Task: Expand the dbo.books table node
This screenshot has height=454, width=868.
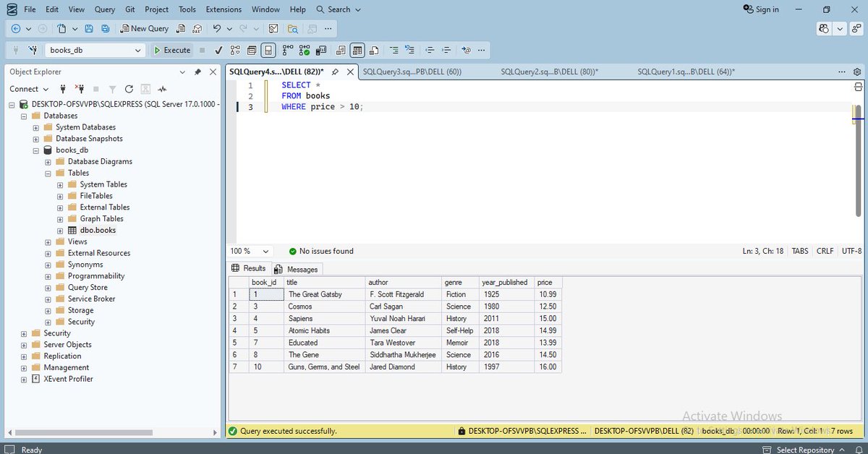Action: click(60, 230)
